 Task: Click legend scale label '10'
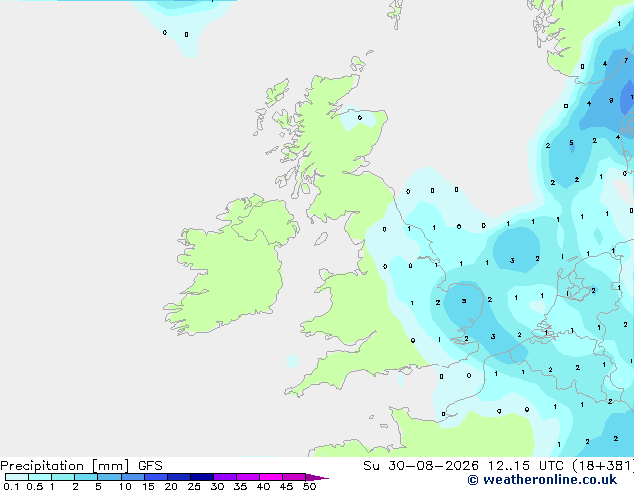point(125,486)
